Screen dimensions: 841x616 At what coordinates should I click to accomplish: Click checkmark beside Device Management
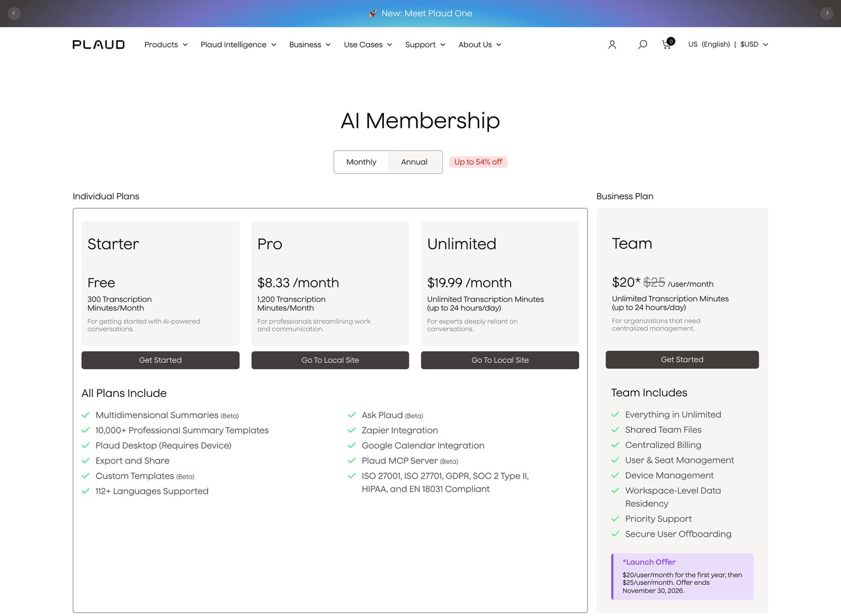[615, 475]
